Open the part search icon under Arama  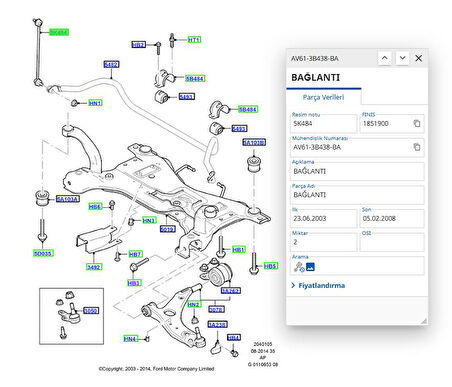pos(299,267)
